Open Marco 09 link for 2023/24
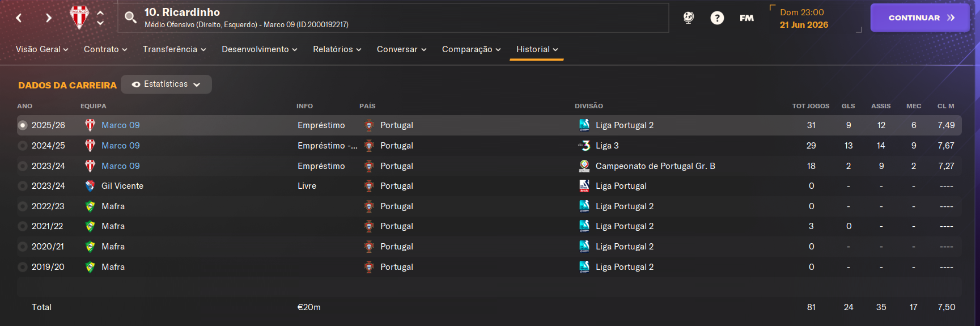This screenshot has height=326, width=980. tap(121, 166)
